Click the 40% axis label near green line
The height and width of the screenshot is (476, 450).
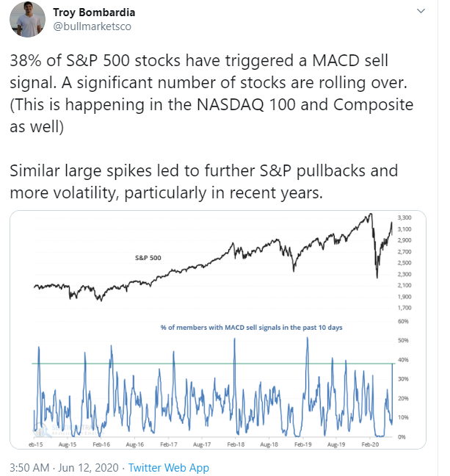[403, 360]
